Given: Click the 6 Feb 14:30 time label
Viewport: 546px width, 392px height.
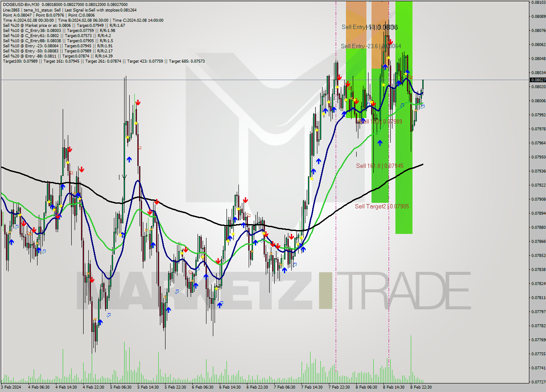Looking at the screenshot, I should 229,387.
